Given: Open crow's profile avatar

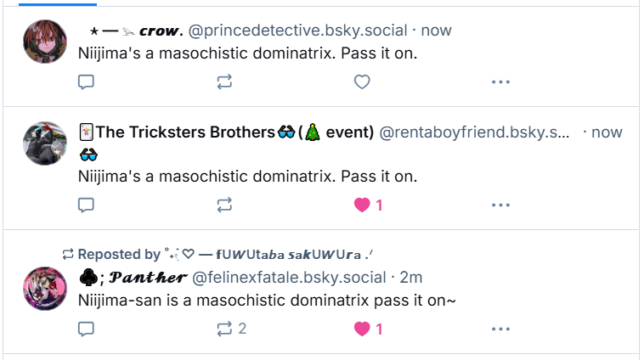Looking at the screenshot, I should pyautogui.click(x=45, y=41).
